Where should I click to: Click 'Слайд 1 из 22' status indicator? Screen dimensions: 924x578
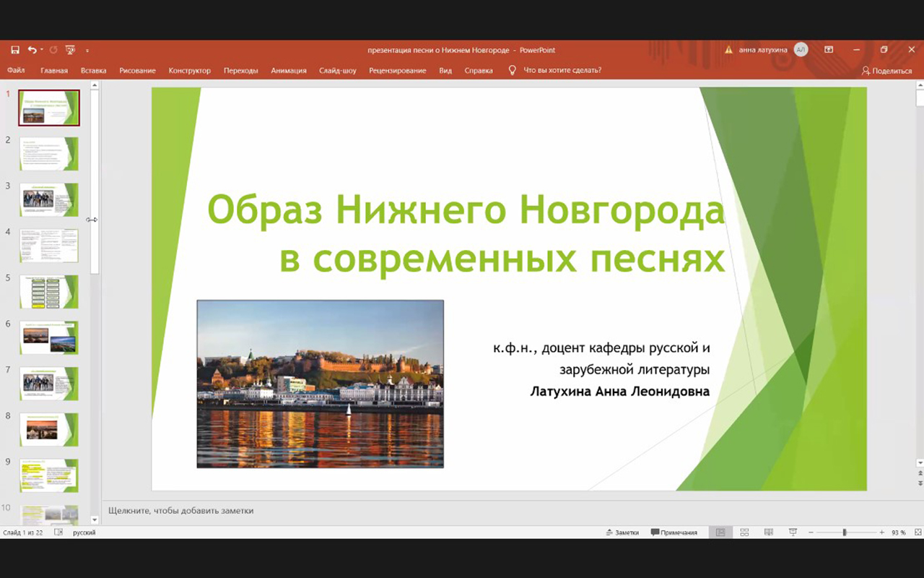(x=23, y=532)
